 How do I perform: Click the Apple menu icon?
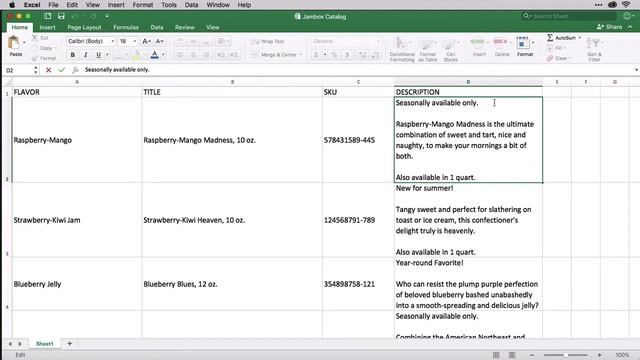click(x=12, y=5)
